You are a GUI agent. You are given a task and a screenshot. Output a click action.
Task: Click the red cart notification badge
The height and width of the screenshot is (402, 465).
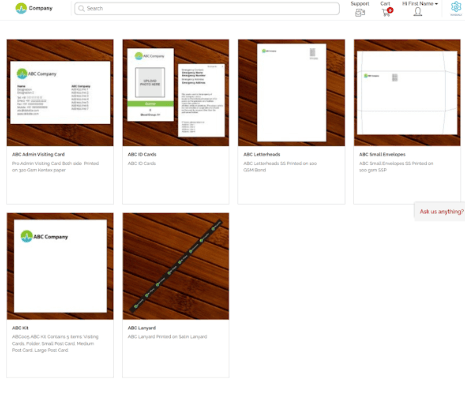(x=390, y=10)
